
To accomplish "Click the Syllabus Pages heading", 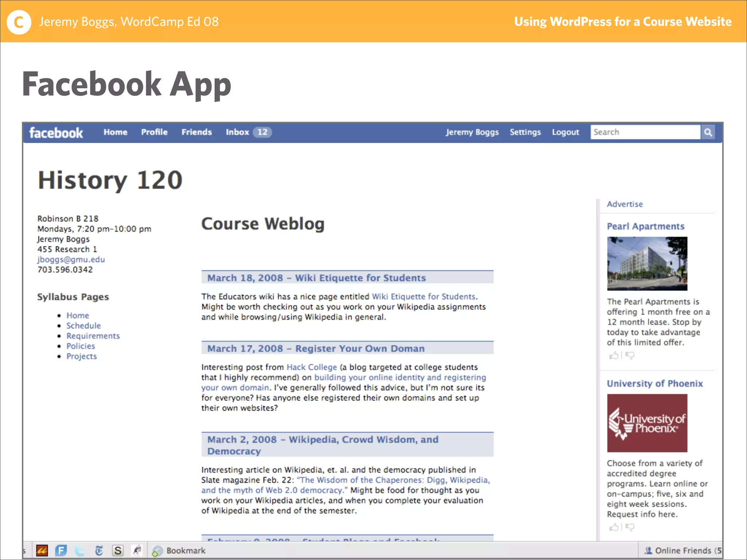I will pos(73,297).
